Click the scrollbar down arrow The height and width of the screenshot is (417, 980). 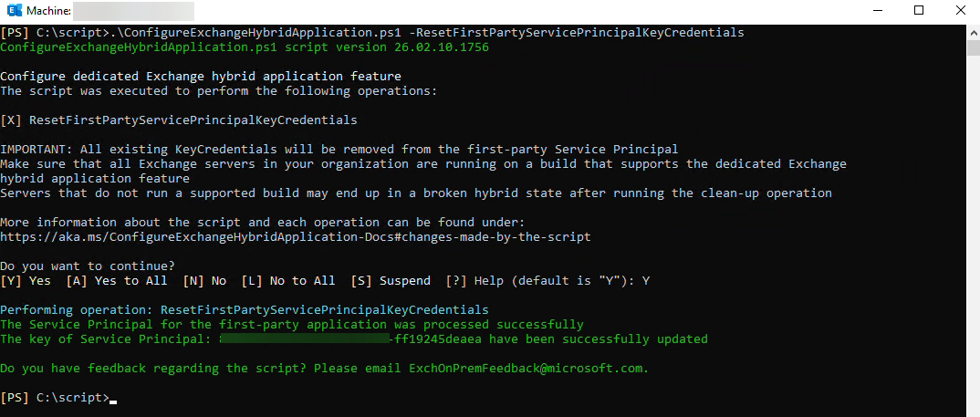973,410
